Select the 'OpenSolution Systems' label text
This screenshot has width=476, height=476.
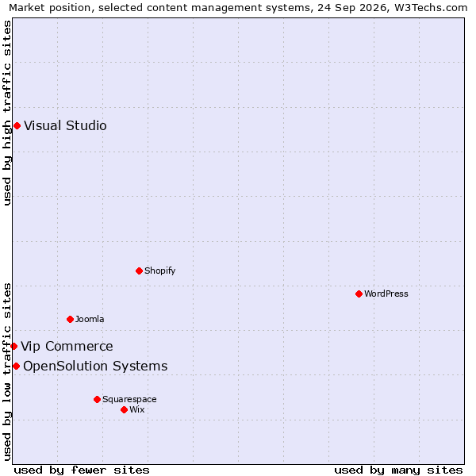pos(95,366)
